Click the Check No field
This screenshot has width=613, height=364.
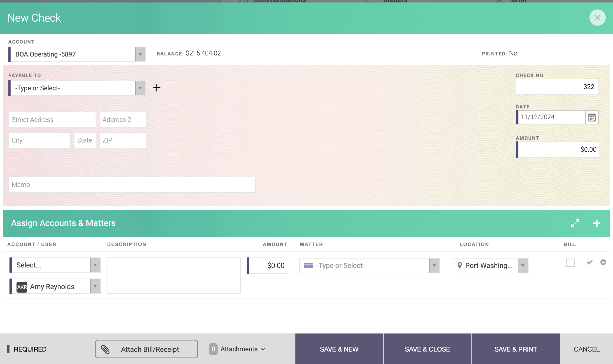click(x=557, y=87)
